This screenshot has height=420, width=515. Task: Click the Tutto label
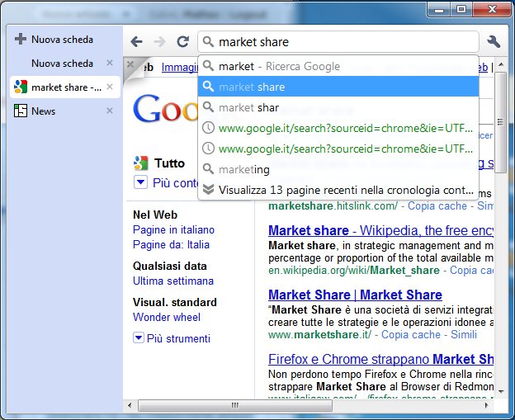click(x=169, y=163)
